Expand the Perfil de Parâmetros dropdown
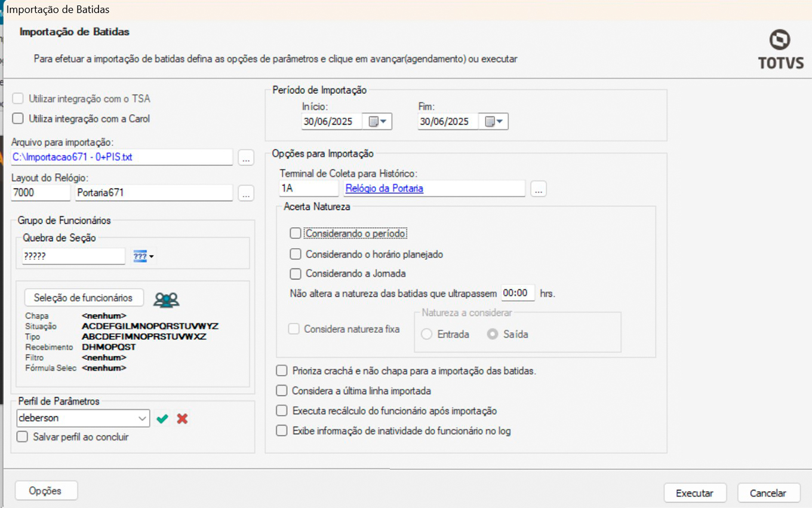The width and height of the screenshot is (812, 508). click(143, 418)
